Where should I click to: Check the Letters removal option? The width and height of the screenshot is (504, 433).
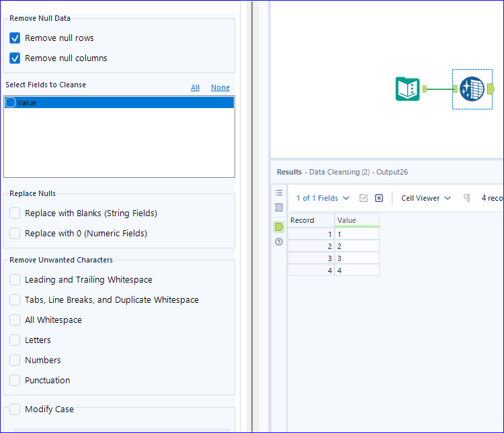(x=15, y=340)
